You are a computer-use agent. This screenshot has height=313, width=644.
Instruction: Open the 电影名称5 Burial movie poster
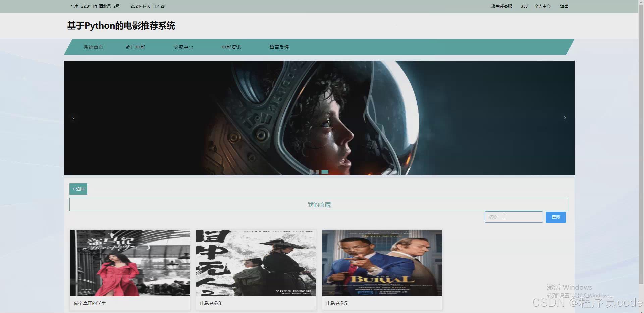click(x=382, y=263)
